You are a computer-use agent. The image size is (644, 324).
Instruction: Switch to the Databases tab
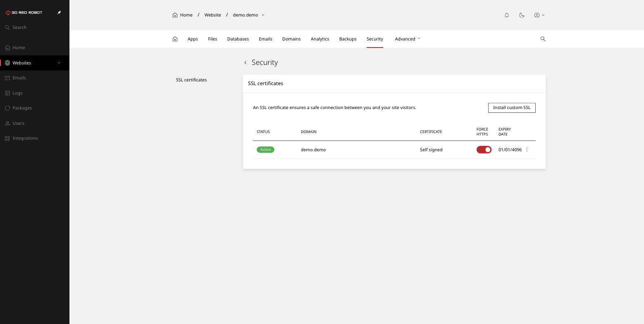238,39
